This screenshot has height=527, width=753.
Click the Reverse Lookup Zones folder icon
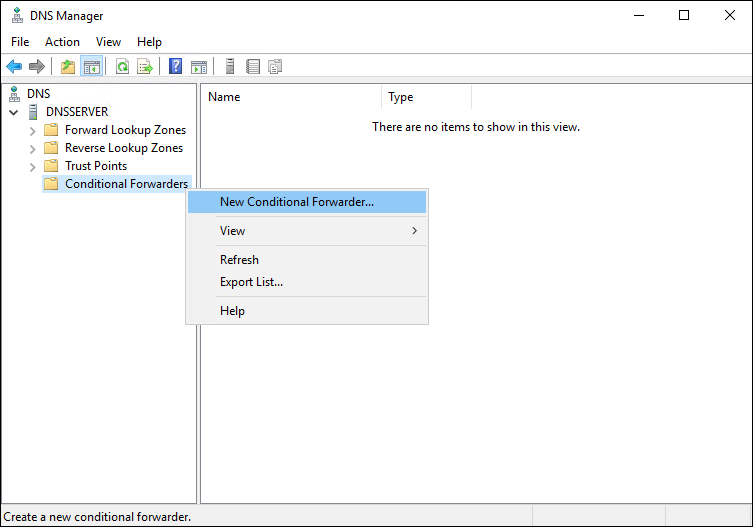coord(51,148)
